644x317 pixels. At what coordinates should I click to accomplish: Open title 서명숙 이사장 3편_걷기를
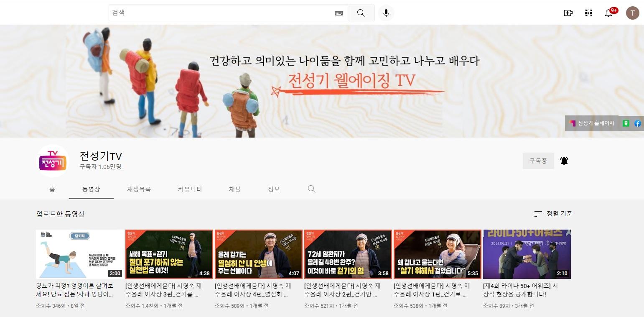pyautogui.click(x=164, y=290)
